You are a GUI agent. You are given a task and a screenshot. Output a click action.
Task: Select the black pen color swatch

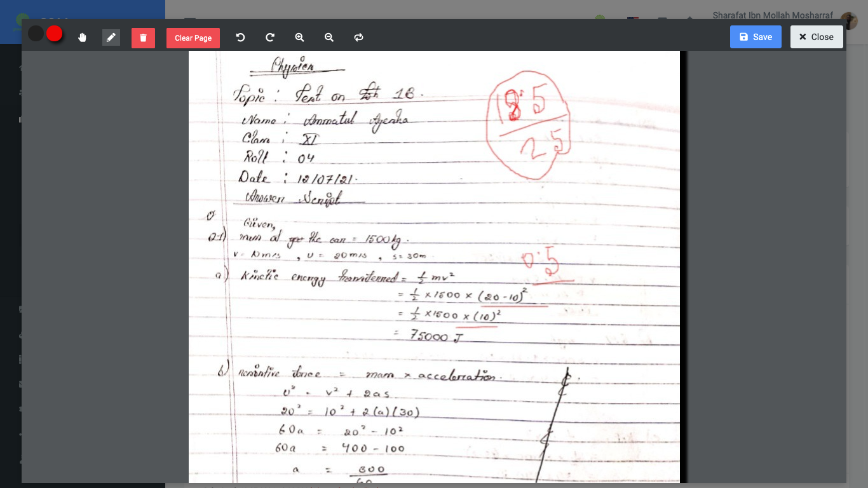(x=36, y=34)
